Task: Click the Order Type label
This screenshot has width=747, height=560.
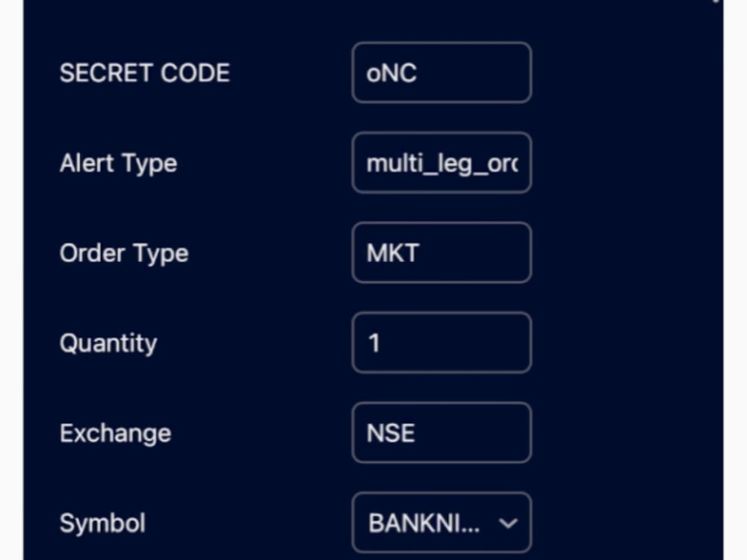Action: click(124, 252)
